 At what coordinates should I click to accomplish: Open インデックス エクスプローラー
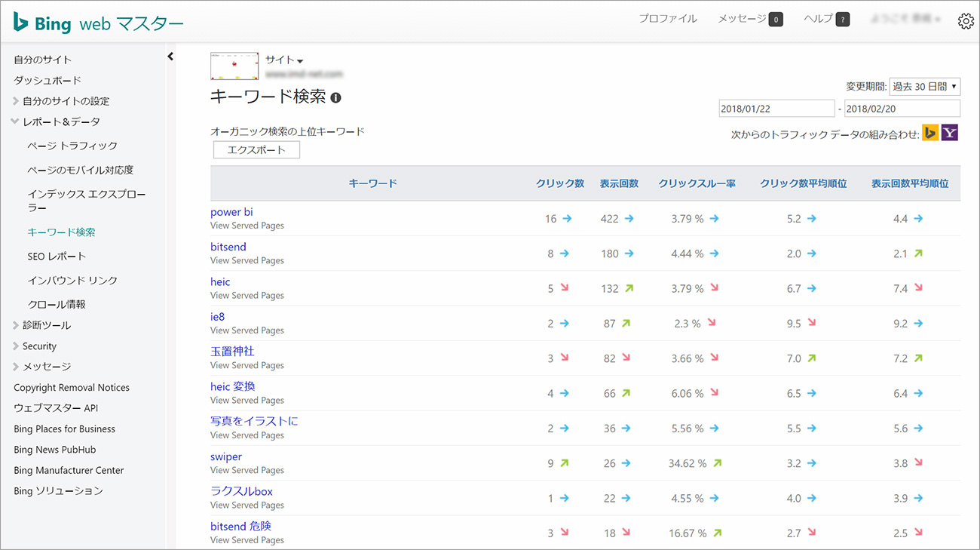(x=87, y=201)
